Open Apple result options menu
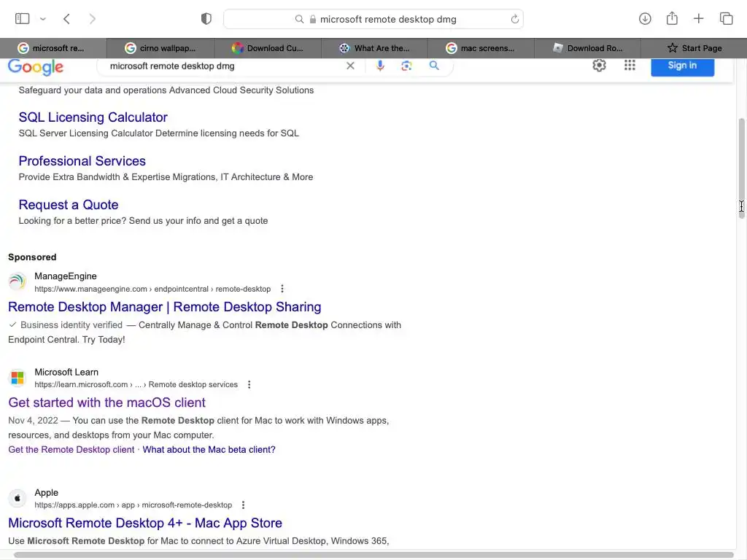747x560 pixels. tap(243, 505)
